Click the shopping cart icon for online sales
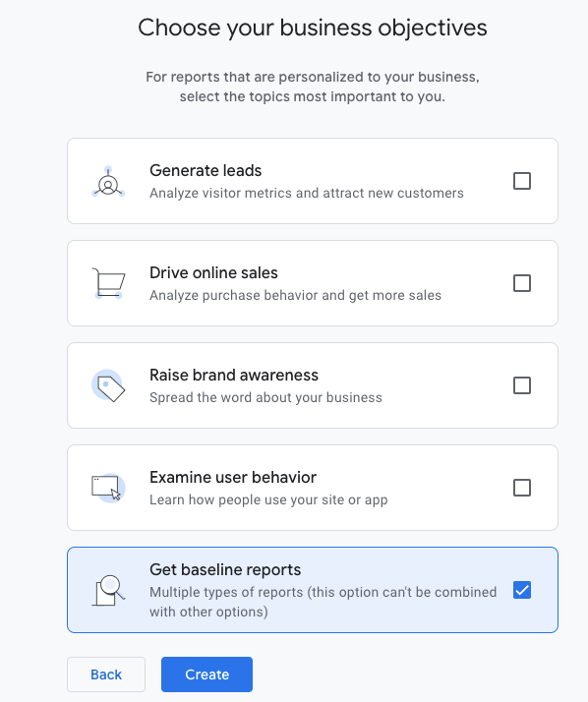 click(x=108, y=283)
